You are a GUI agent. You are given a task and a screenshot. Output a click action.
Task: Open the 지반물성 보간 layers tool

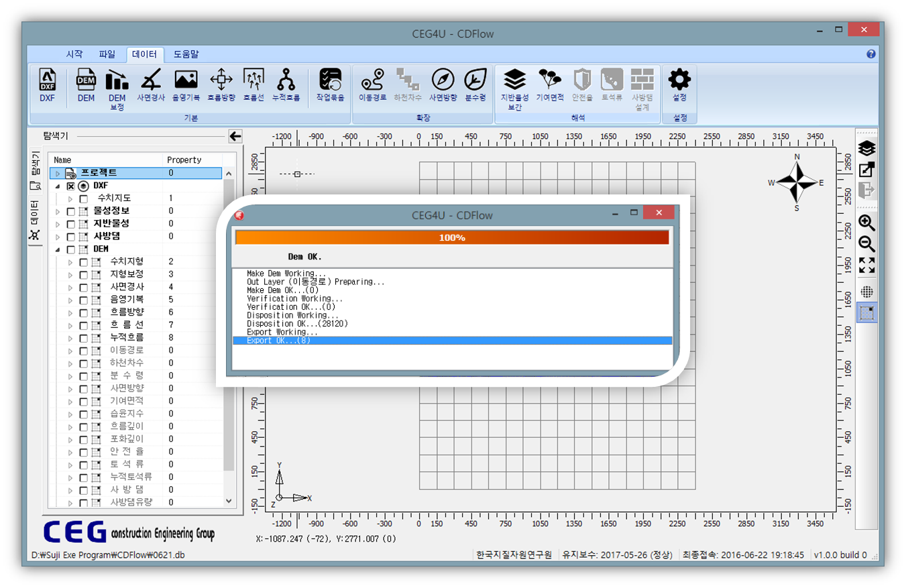click(515, 89)
